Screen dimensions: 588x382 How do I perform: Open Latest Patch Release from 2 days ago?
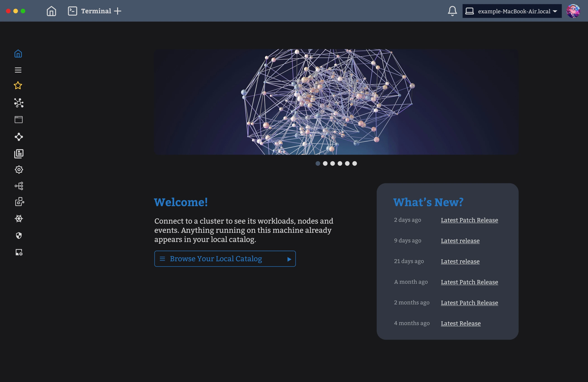(x=469, y=220)
